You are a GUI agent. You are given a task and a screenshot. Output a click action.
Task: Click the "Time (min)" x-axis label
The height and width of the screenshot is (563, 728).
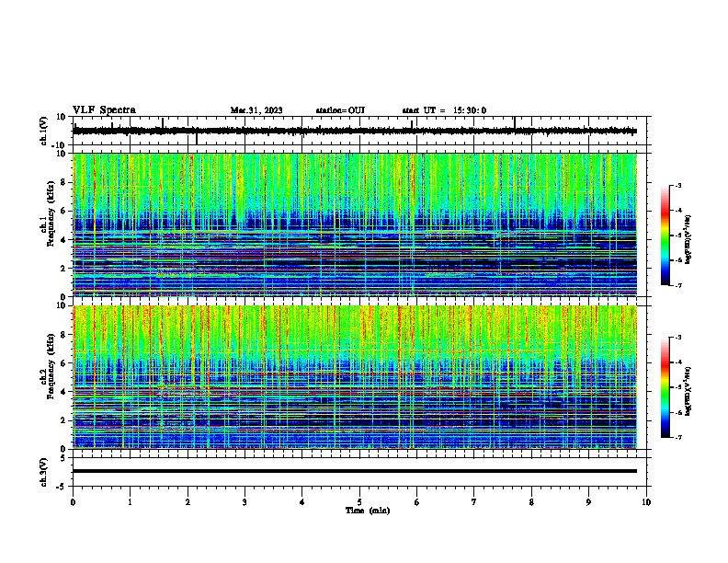(x=368, y=511)
